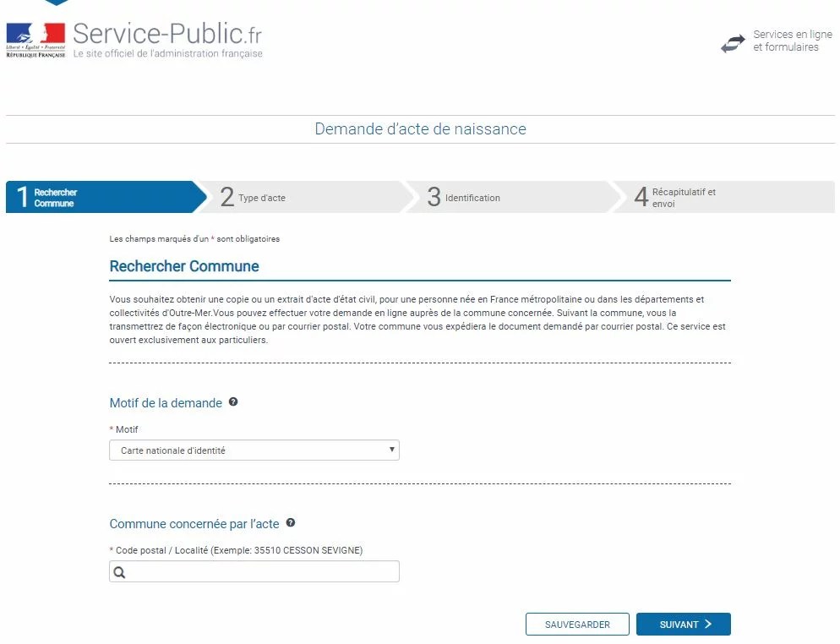Click the Code postal / Localité input field
840x644 pixels.
(254, 571)
